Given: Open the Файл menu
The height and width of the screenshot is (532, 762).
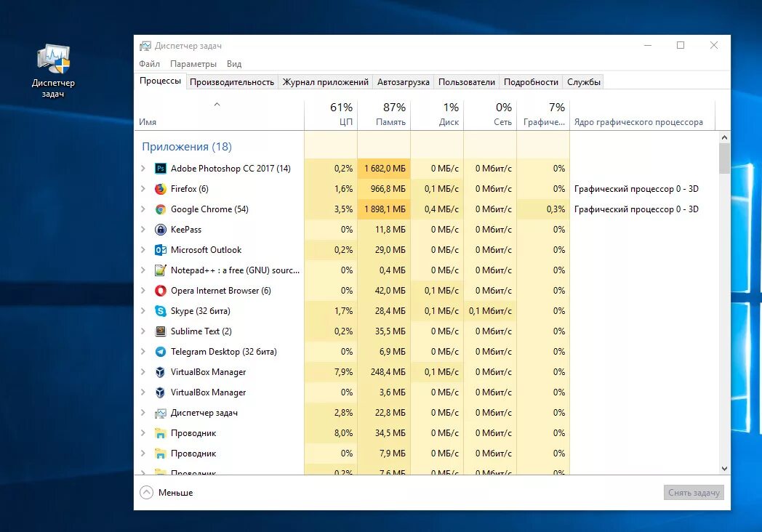Looking at the screenshot, I should pyautogui.click(x=149, y=64).
